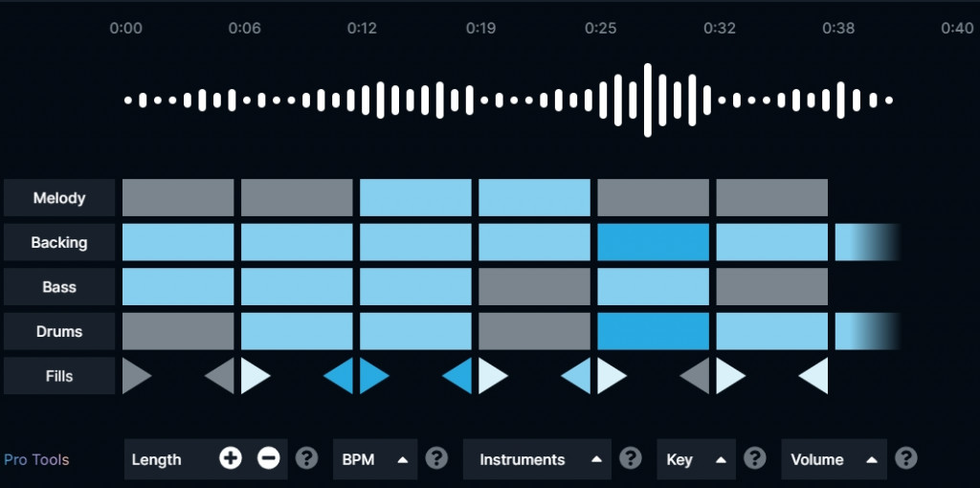980x488 pixels.
Task: Decrease track length with the minus icon
Action: click(x=268, y=459)
